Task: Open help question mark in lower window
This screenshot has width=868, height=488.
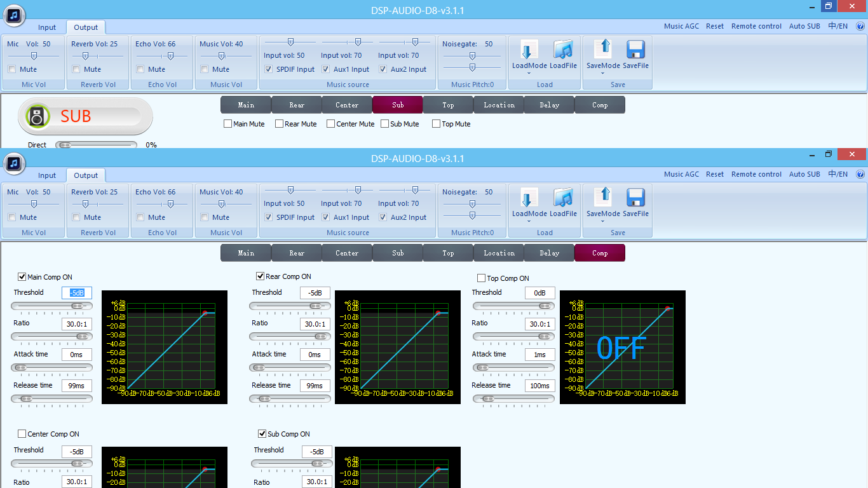Action: [x=860, y=174]
